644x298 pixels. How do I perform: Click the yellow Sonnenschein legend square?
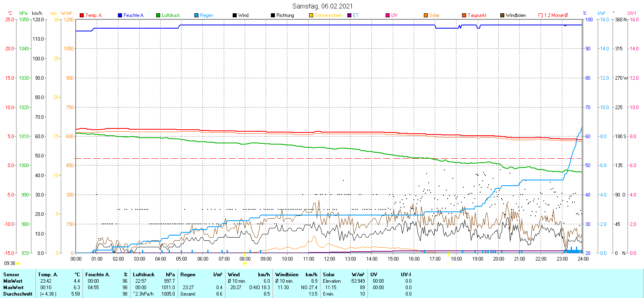click(x=311, y=15)
